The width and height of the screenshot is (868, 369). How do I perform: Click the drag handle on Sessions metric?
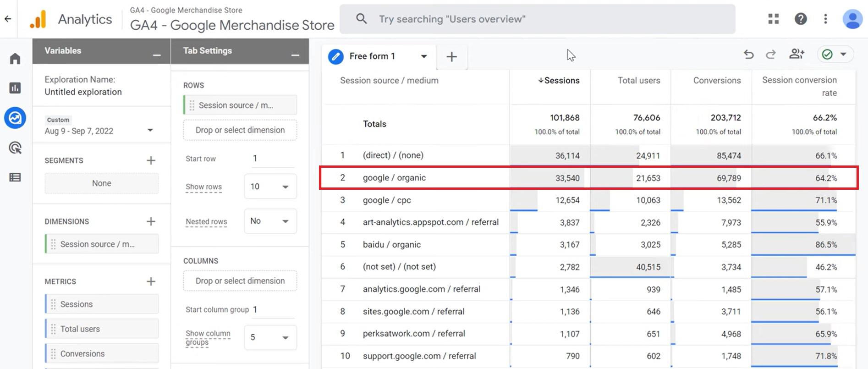coord(53,304)
